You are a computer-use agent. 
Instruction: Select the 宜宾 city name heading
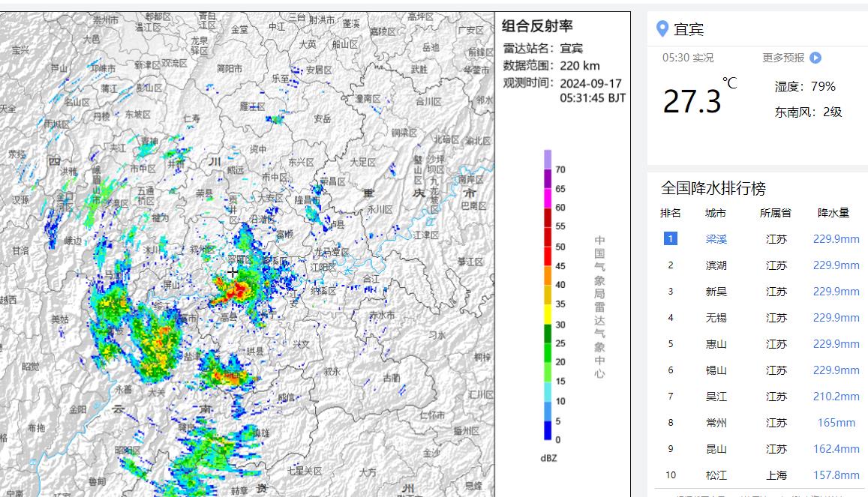click(x=689, y=30)
